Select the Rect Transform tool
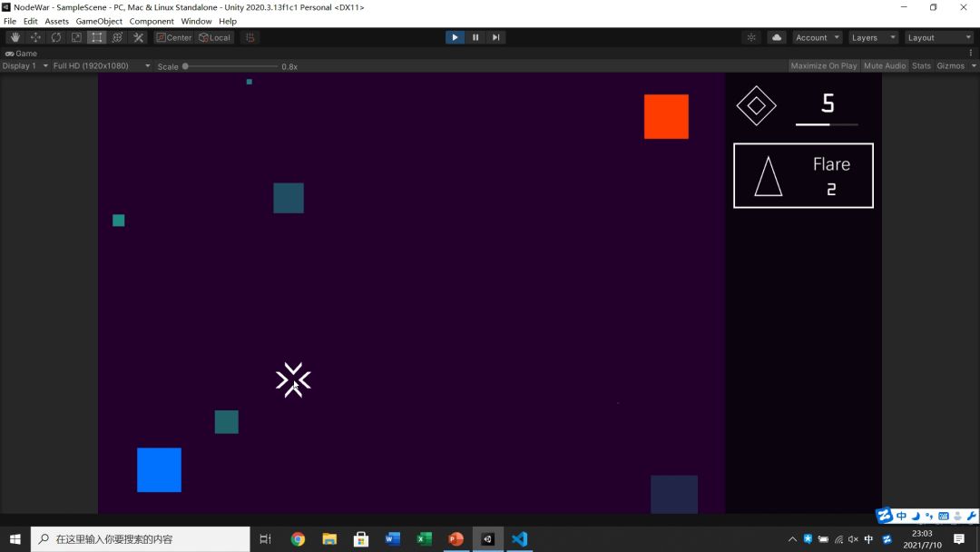 (x=97, y=37)
